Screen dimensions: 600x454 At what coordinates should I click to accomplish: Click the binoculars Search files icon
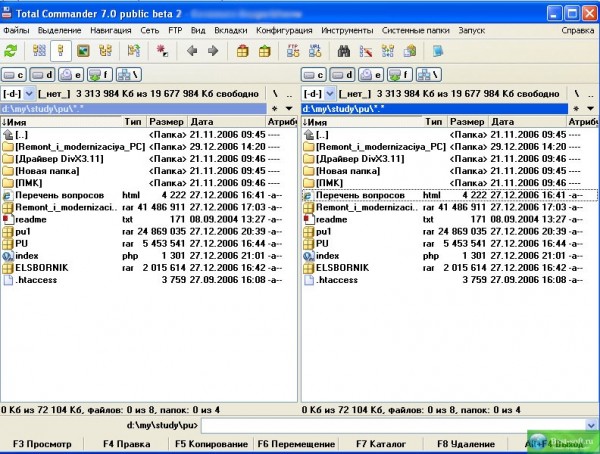[x=342, y=50]
